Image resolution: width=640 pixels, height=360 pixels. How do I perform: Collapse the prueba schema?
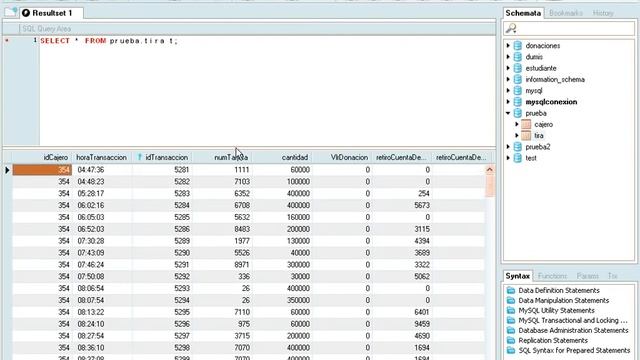508,113
